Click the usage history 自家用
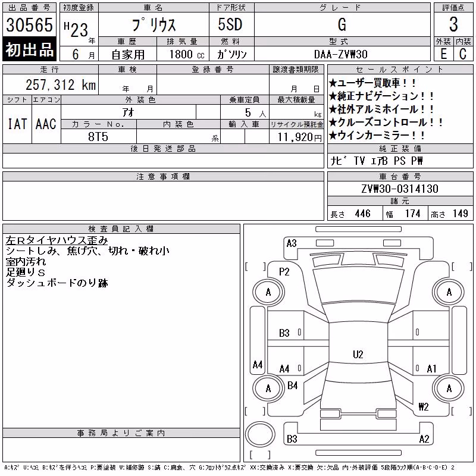 pyautogui.click(x=128, y=55)
